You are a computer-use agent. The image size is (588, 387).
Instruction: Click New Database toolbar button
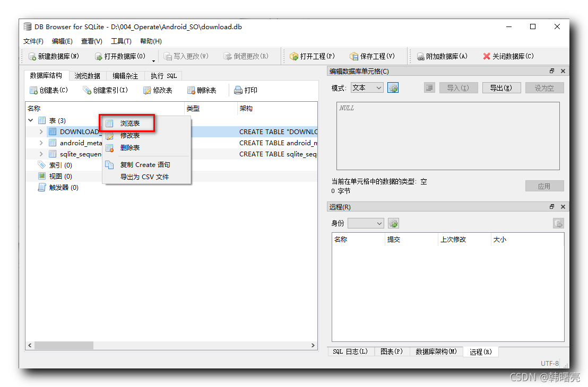click(54, 56)
